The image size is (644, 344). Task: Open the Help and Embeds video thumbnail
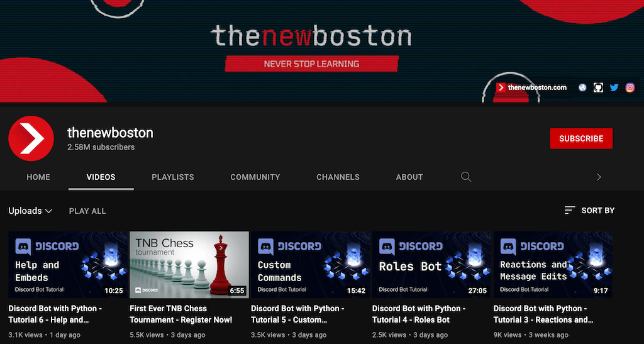click(x=68, y=264)
